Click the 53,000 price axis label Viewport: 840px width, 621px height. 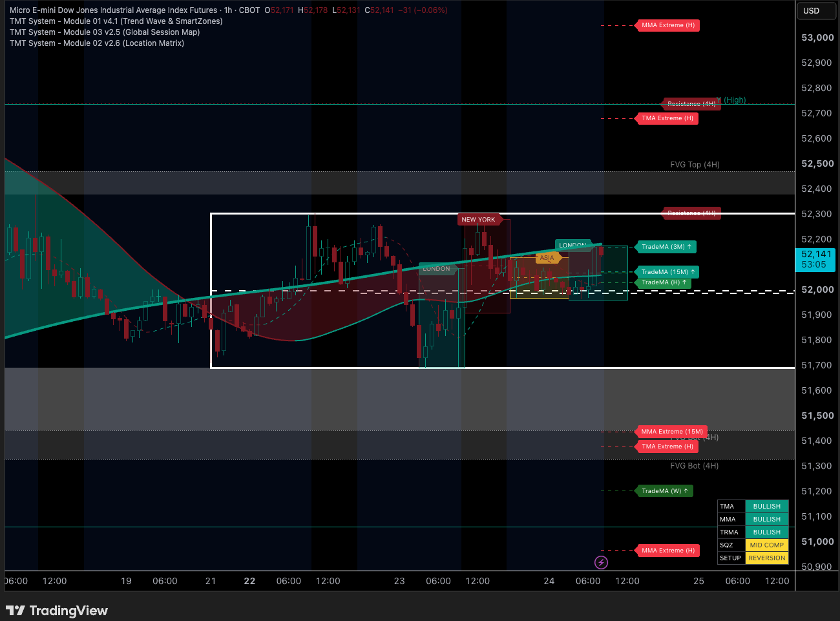817,38
